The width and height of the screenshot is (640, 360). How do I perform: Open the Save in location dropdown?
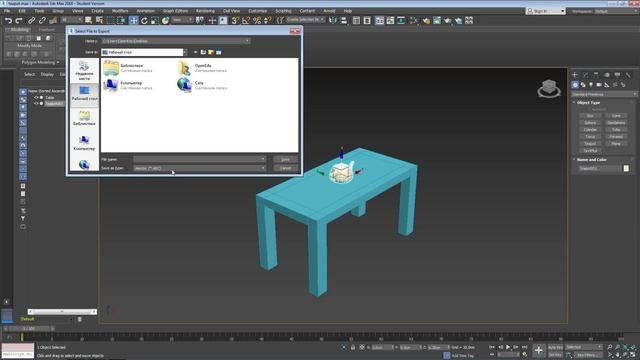144,52
